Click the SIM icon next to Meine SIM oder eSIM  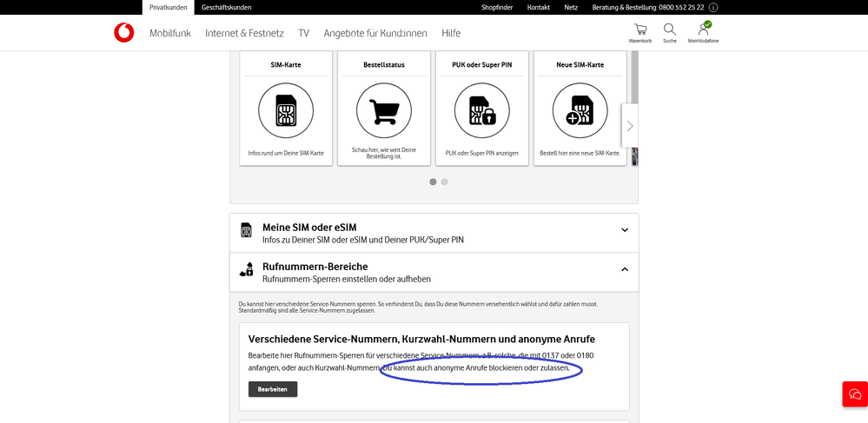pyautogui.click(x=247, y=230)
